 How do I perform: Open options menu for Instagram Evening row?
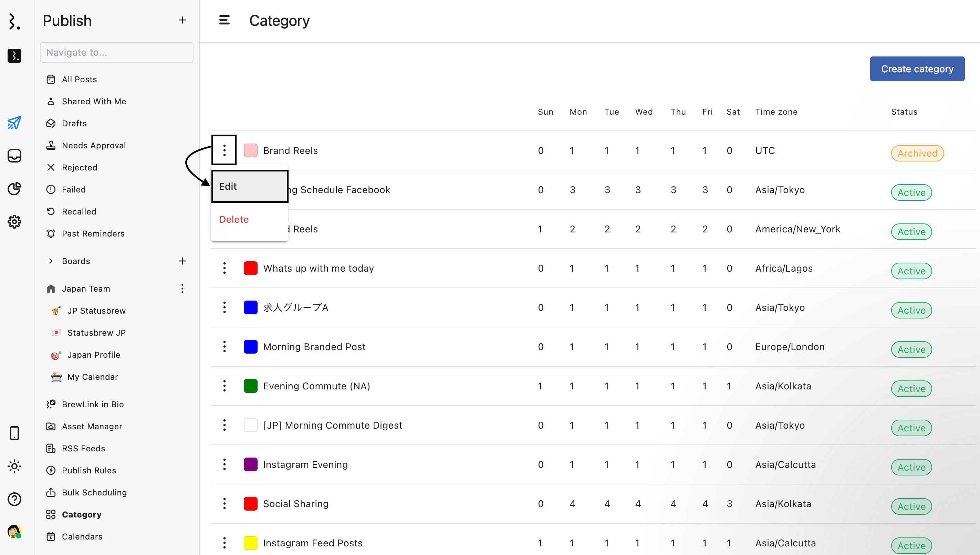pyautogui.click(x=224, y=464)
